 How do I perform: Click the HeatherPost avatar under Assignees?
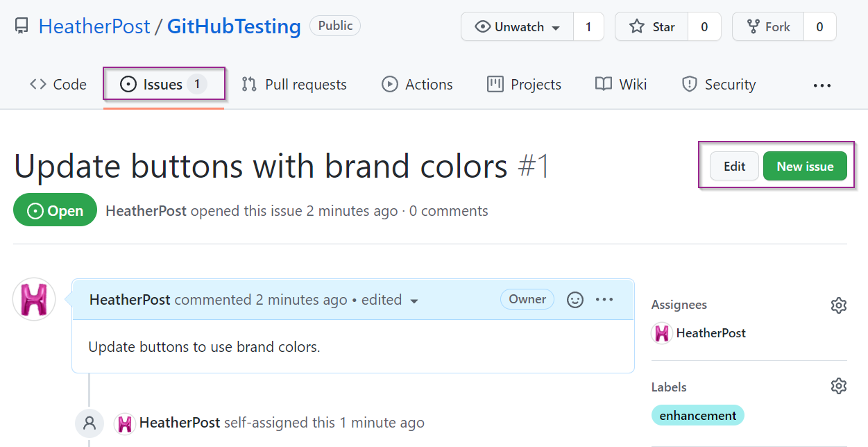click(x=662, y=333)
